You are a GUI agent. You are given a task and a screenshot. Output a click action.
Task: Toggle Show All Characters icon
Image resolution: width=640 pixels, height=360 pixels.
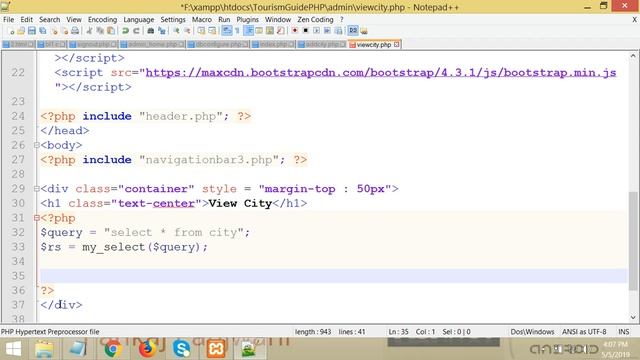tap(237, 31)
